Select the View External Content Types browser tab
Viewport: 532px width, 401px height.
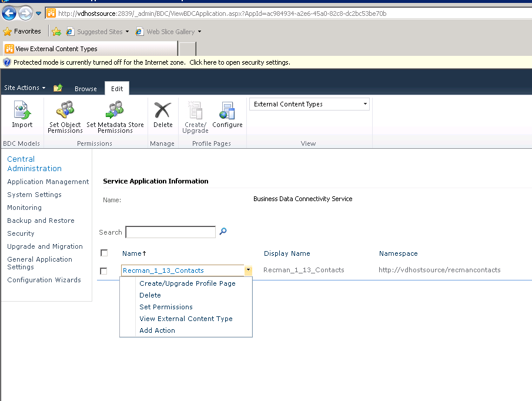91,49
